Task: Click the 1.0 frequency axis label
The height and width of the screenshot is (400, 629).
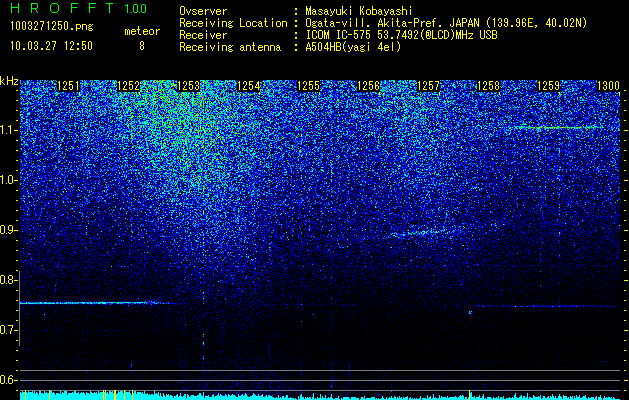Action: pyautogui.click(x=8, y=180)
